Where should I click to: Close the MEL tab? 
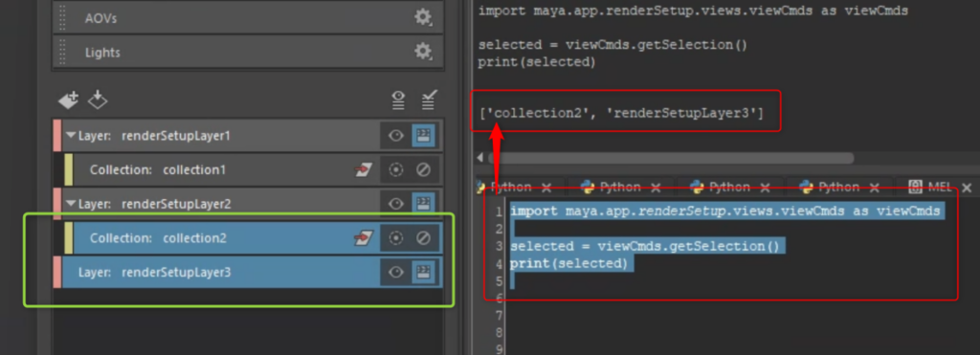pos(967,188)
